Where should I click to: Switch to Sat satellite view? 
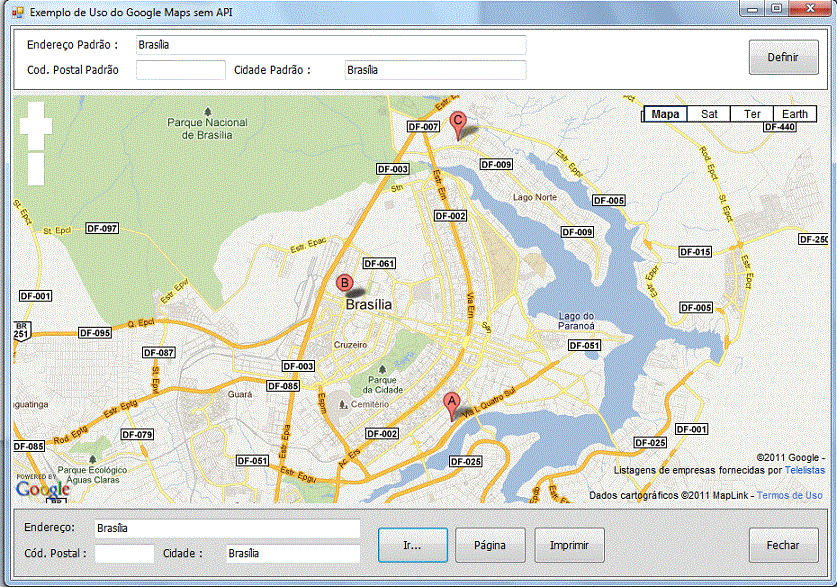pyautogui.click(x=709, y=114)
